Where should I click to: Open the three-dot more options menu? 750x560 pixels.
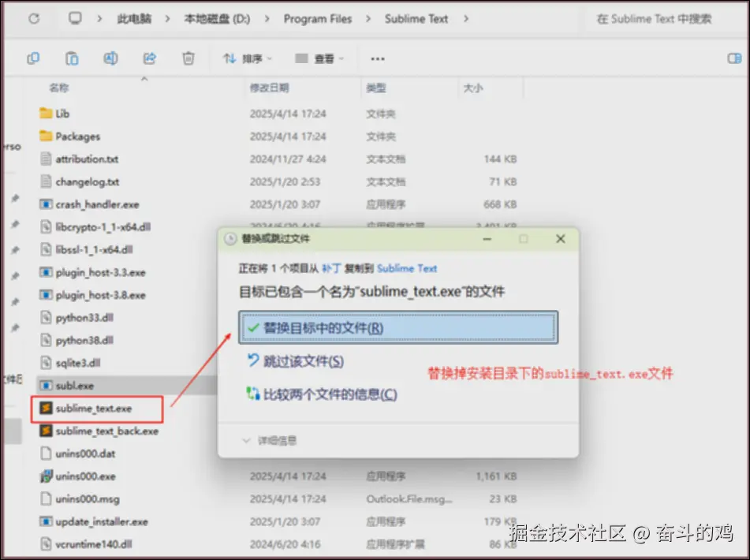point(378,59)
